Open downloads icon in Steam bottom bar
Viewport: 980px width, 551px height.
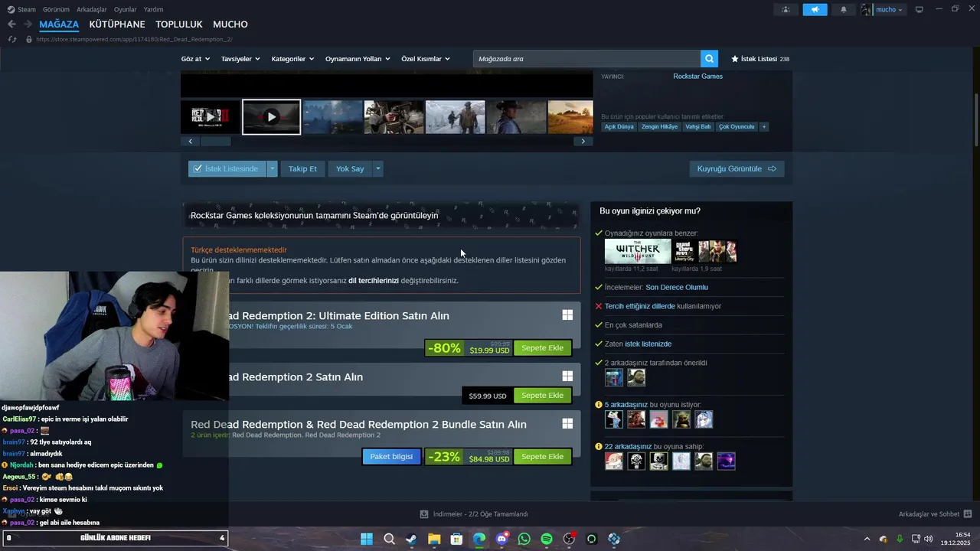(x=424, y=514)
